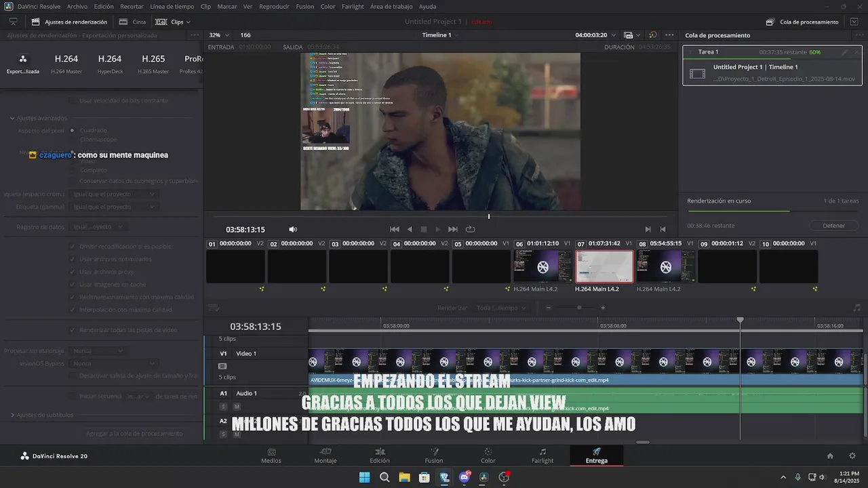Toggle Usar archivos proxy checkbox
This screenshot has height=488, width=868.
(73, 272)
